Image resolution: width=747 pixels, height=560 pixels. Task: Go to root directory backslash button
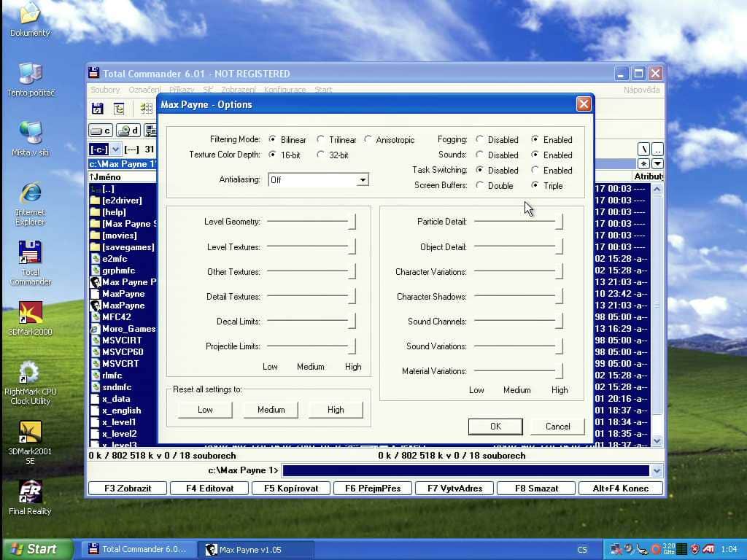[643, 149]
